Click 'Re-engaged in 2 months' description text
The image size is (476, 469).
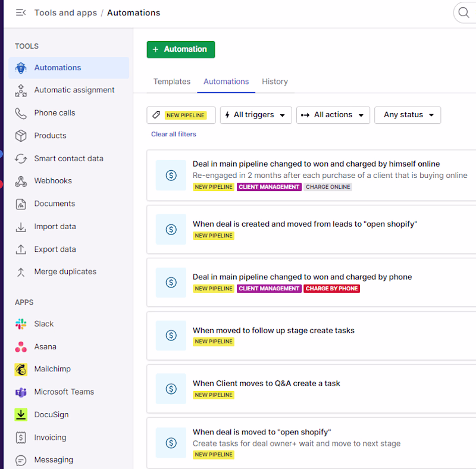(x=330, y=175)
